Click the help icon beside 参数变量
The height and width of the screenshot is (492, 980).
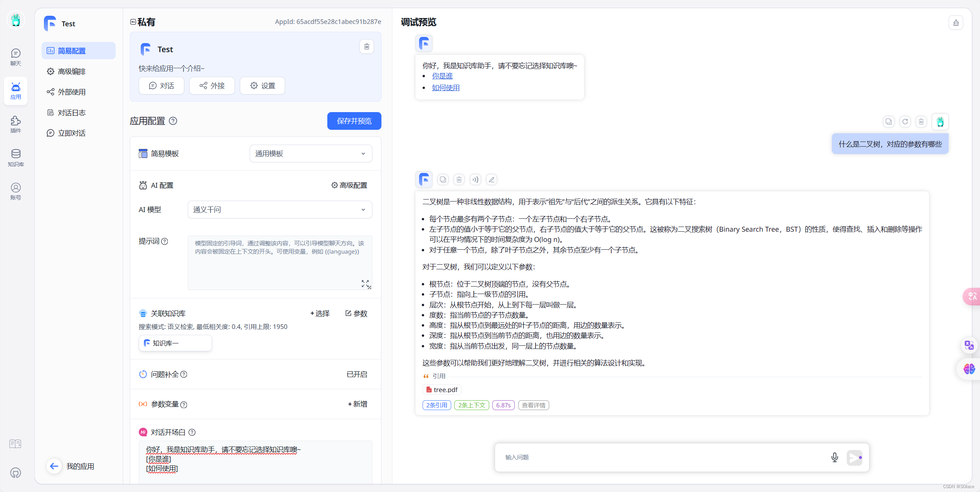[x=184, y=405]
